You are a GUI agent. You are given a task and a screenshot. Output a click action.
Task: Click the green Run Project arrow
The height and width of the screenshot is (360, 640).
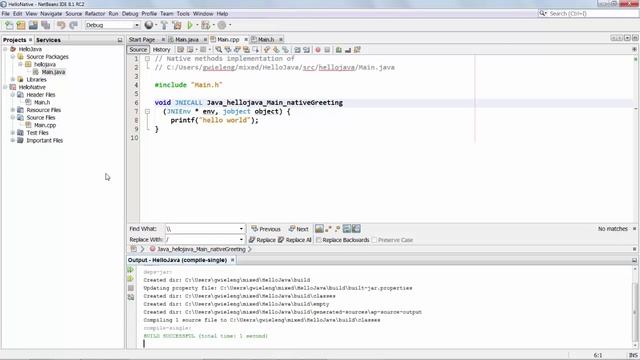pyautogui.click(x=190, y=25)
